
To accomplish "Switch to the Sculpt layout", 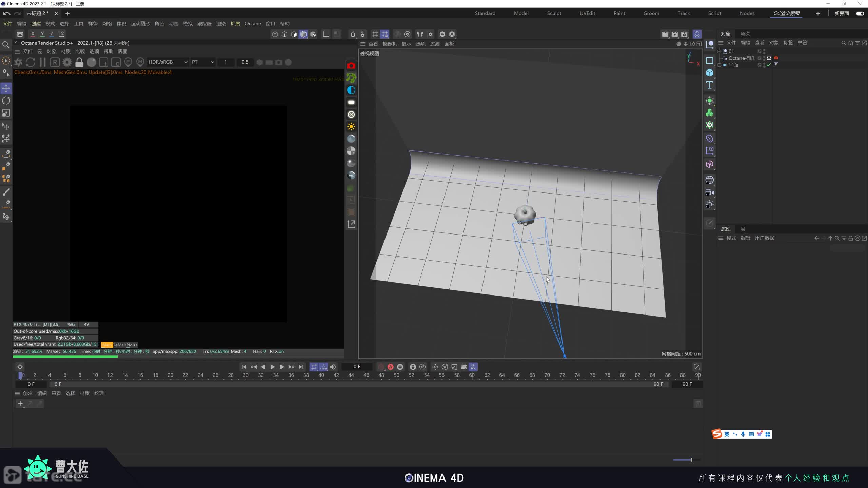I will [x=554, y=13].
